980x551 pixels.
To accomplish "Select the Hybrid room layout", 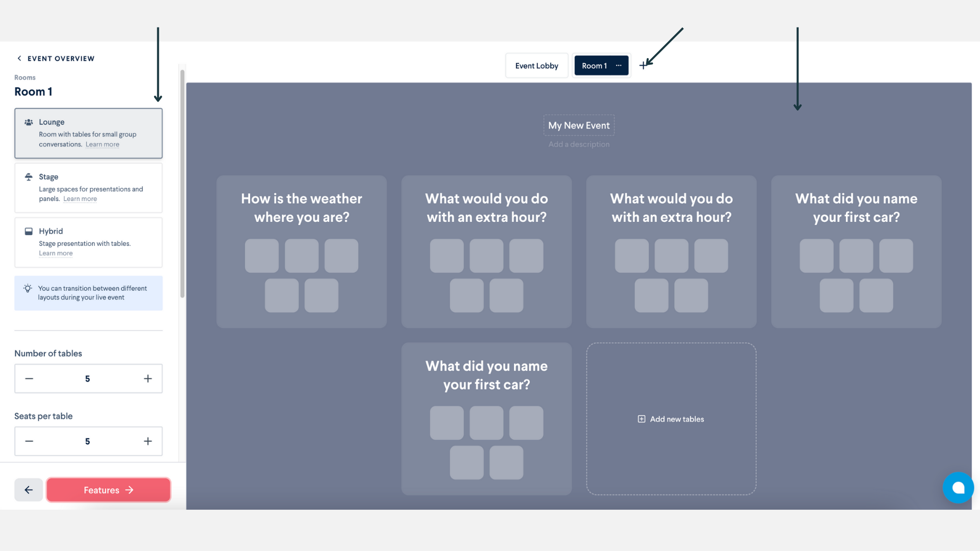I will [x=88, y=242].
